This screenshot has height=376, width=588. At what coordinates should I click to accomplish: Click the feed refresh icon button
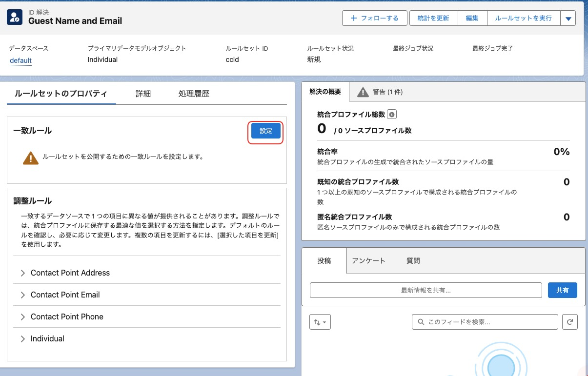pyautogui.click(x=570, y=322)
